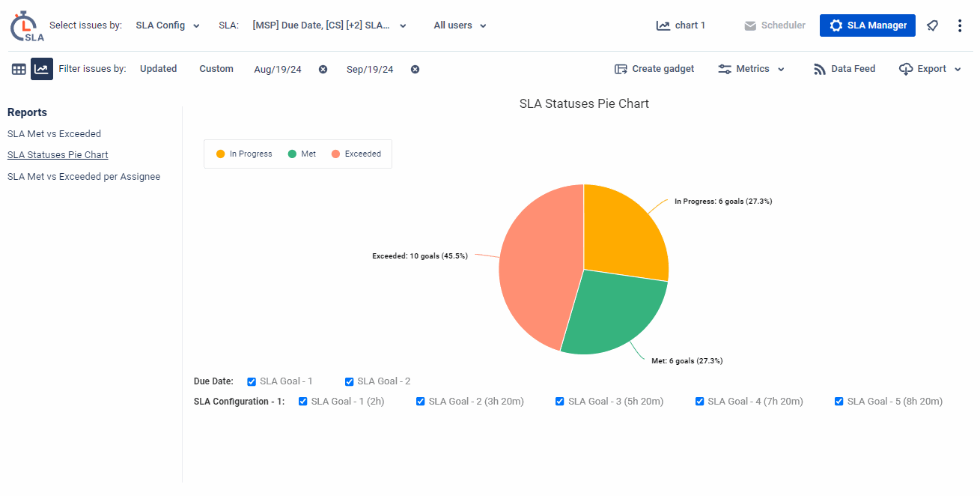980x496 pixels.
Task: Open the Export dropdown
Action: coord(929,68)
